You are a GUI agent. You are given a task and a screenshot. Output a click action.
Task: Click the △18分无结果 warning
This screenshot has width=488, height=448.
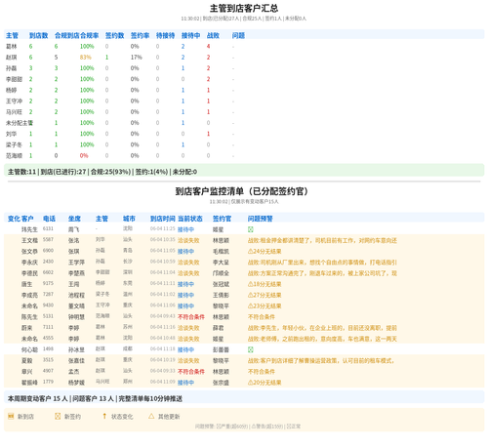click(264, 284)
